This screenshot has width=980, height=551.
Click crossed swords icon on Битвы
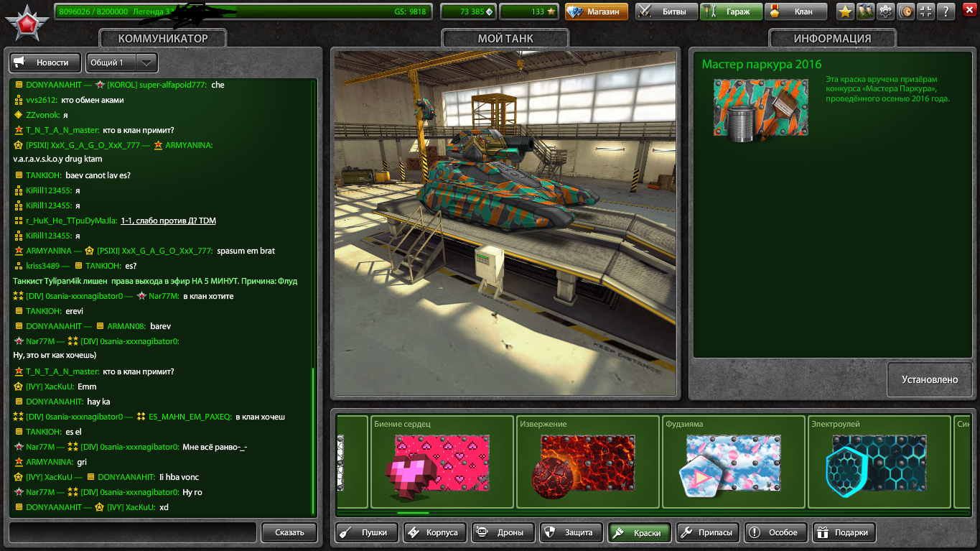[x=645, y=11]
